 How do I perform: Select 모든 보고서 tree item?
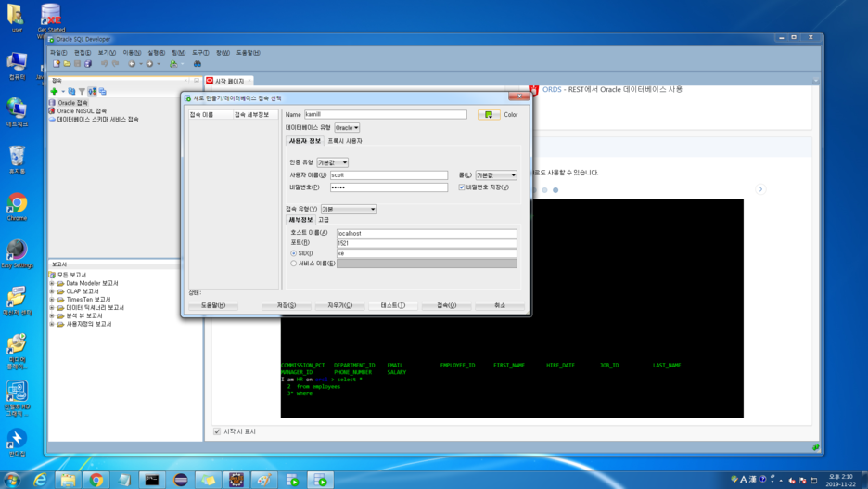coord(72,276)
